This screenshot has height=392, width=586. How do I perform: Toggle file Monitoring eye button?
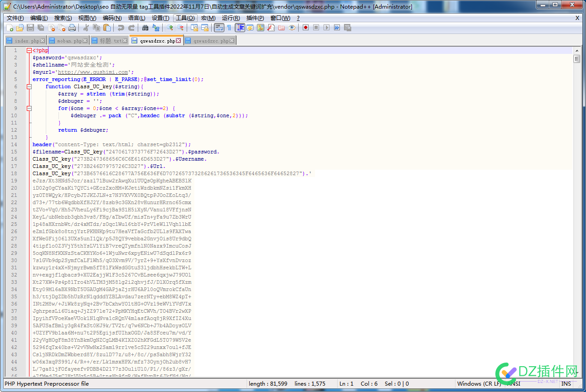(292, 28)
